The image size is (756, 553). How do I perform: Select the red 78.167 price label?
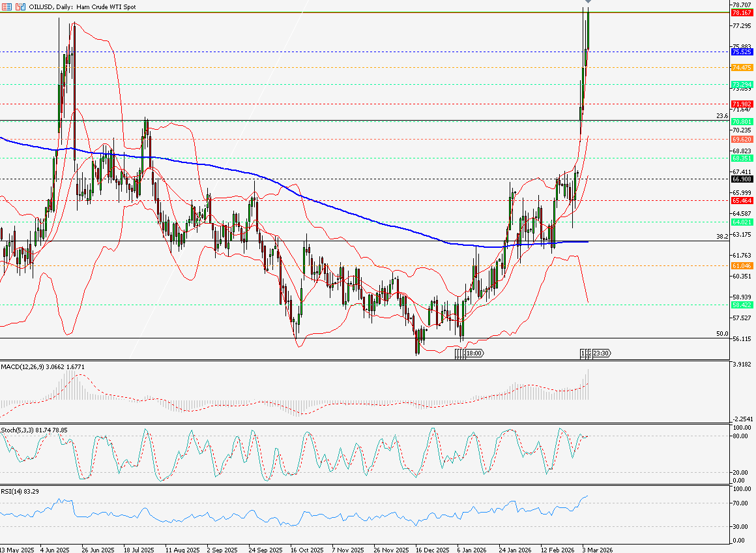click(x=742, y=12)
